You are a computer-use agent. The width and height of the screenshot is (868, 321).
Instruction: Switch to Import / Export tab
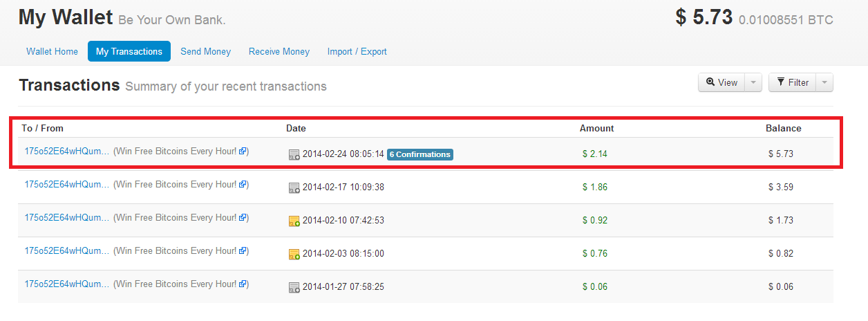[357, 51]
